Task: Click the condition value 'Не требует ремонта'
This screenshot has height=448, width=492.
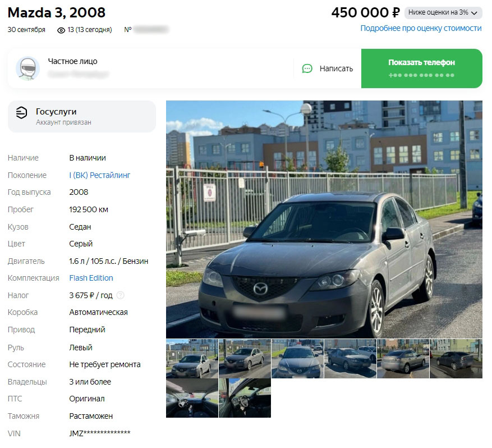Action: [105, 364]
